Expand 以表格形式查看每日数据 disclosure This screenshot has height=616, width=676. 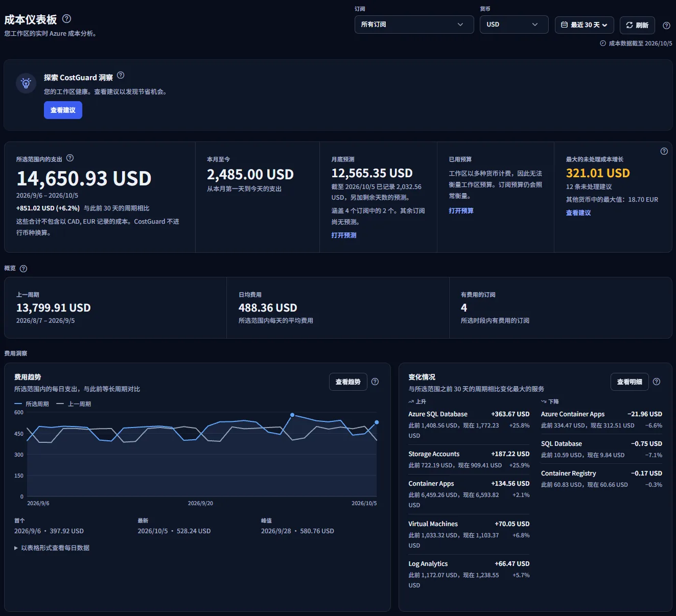[x=52, y=548]
